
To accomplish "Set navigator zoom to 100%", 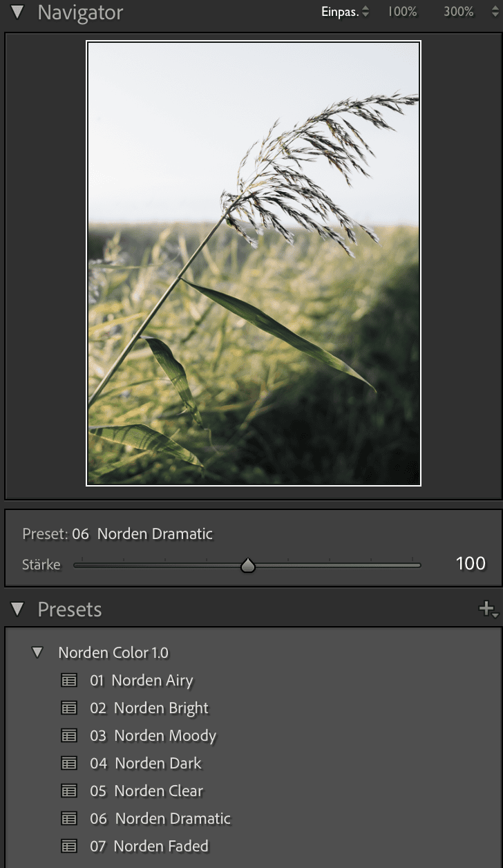I will click(402, 12).
